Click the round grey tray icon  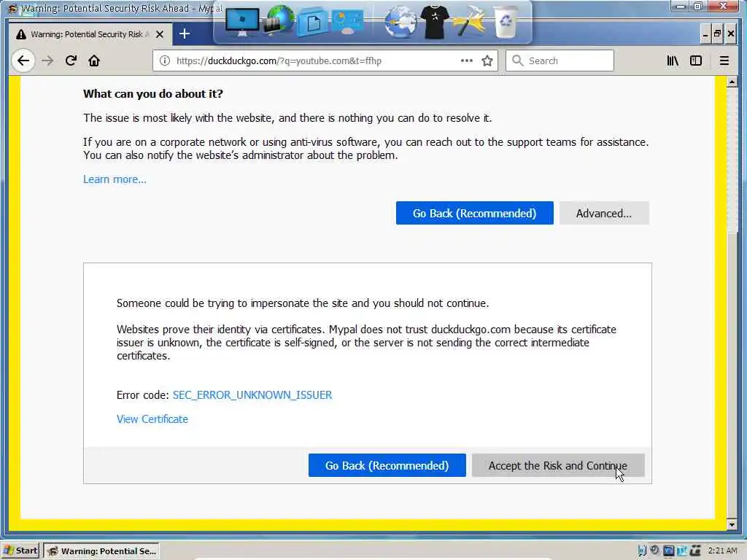pyautogui.click(x=655, y=550)
